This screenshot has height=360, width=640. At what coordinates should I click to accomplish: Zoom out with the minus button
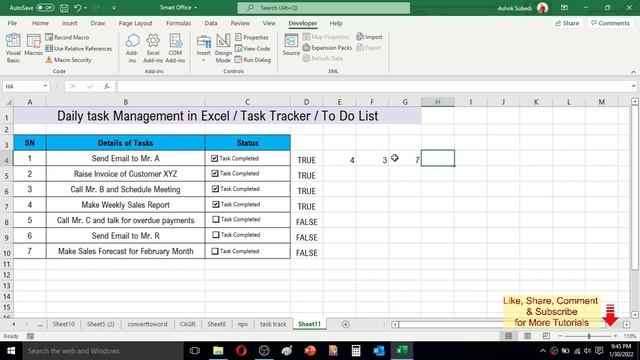pyautogui.click(x=560, y=336)
